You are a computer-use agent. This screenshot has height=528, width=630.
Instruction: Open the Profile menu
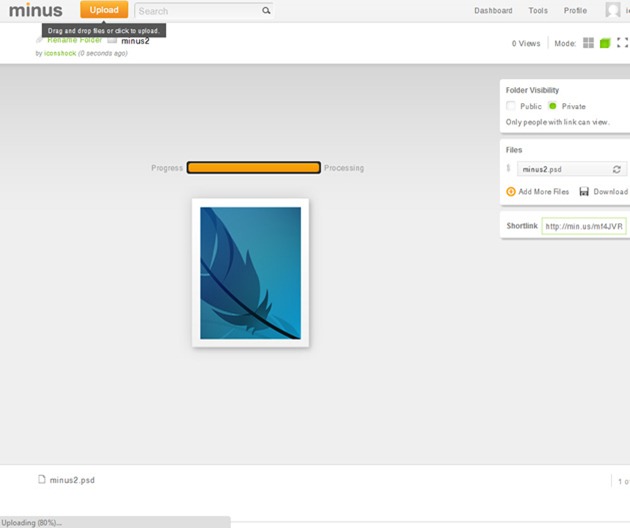(x=575, y=11)
